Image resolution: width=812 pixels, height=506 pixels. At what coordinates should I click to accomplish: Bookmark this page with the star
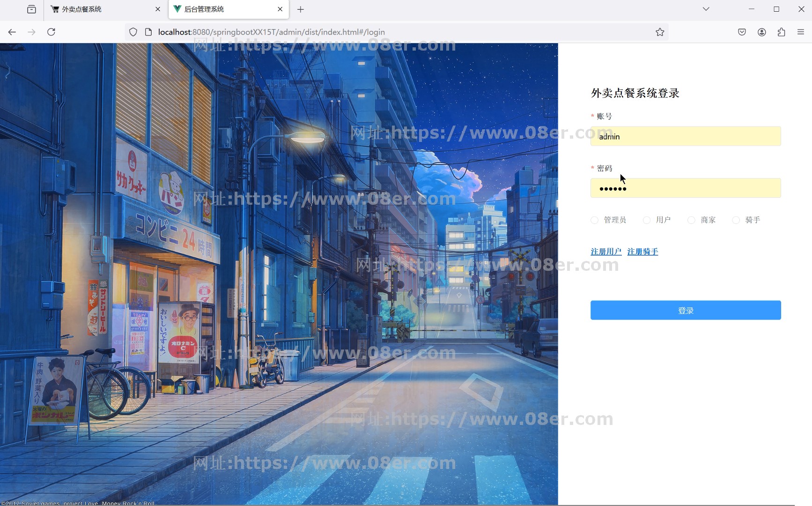[x=660, y=32]
